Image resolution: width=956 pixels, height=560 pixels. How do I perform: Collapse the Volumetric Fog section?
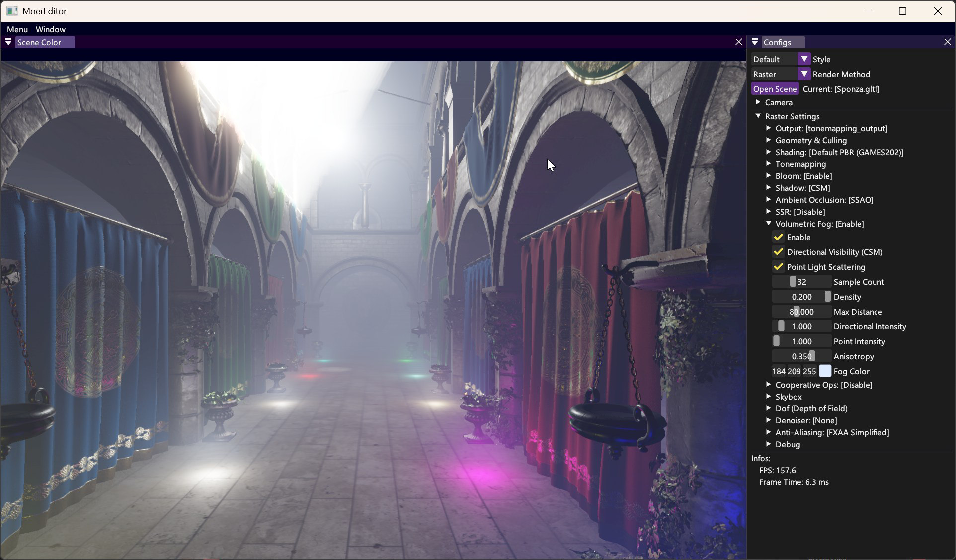[x=769, y=224]
